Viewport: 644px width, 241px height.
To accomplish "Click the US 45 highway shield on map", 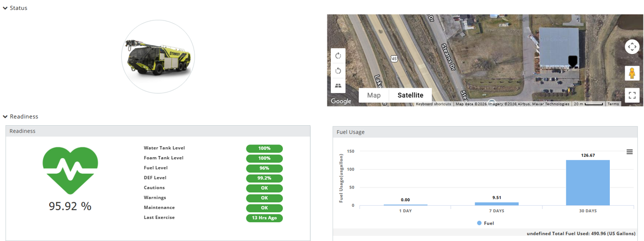I will (395, 59).
